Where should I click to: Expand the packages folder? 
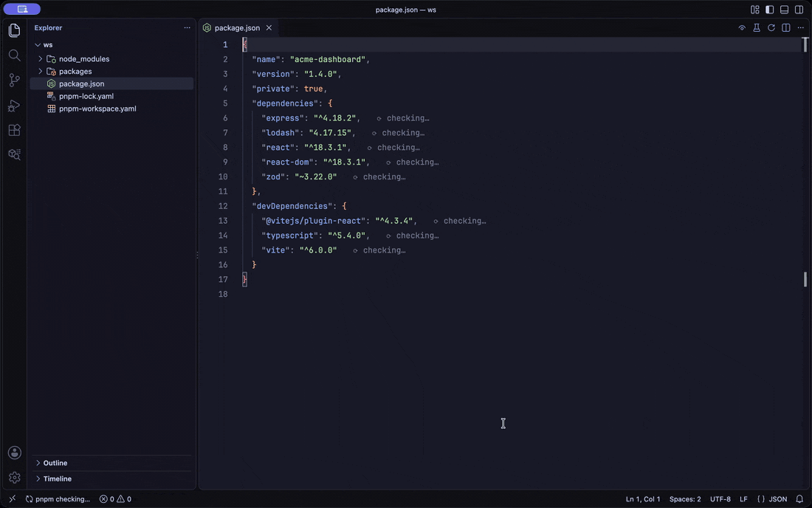click(x=41, y=72)
